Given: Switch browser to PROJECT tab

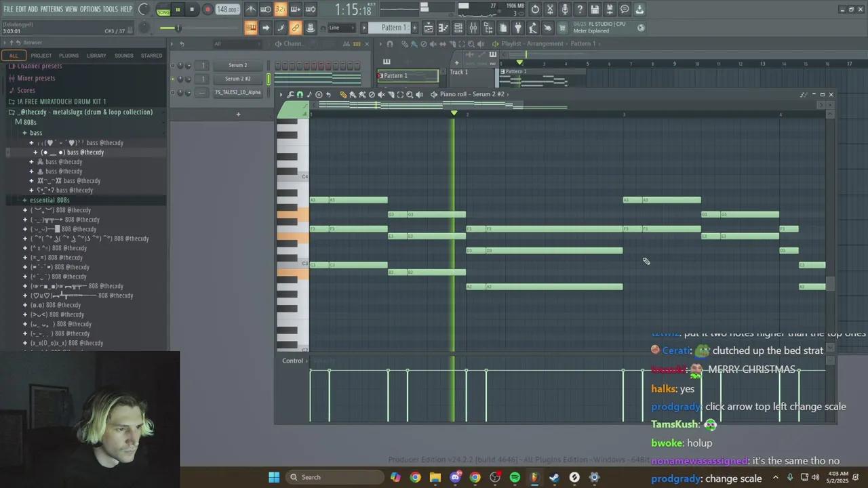Looking at the screenshot, I should click(41, 56).
